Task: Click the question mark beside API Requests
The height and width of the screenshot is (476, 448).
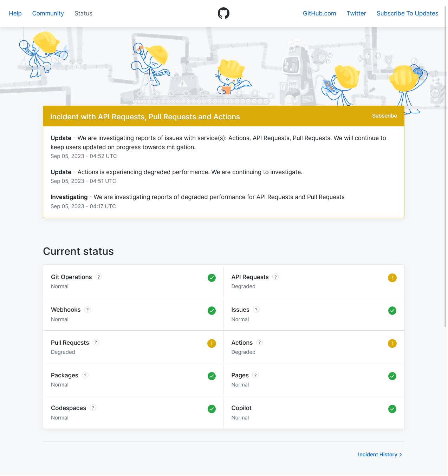Action: pyautogui.click(x=276, y=277)
